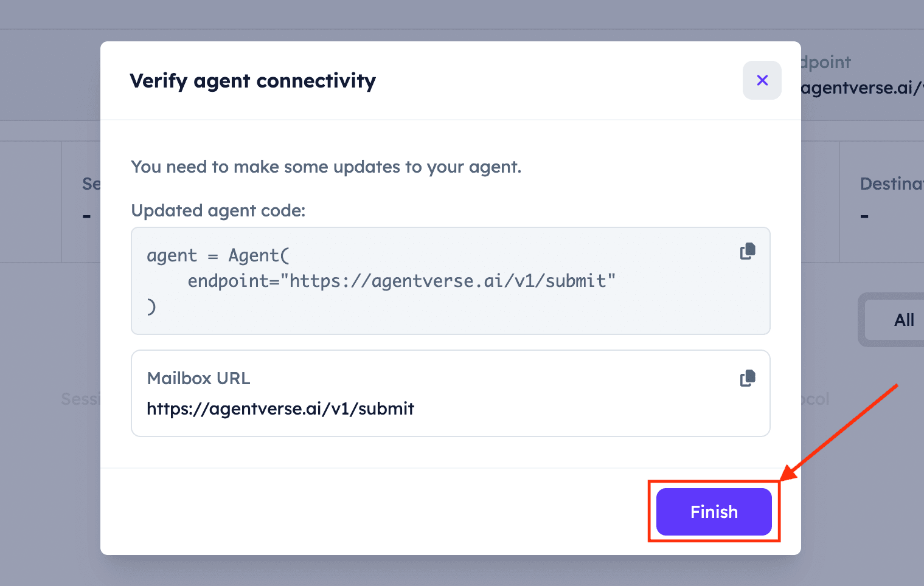Click the Verify agent connectivity heading

click(x=253, y=81)
